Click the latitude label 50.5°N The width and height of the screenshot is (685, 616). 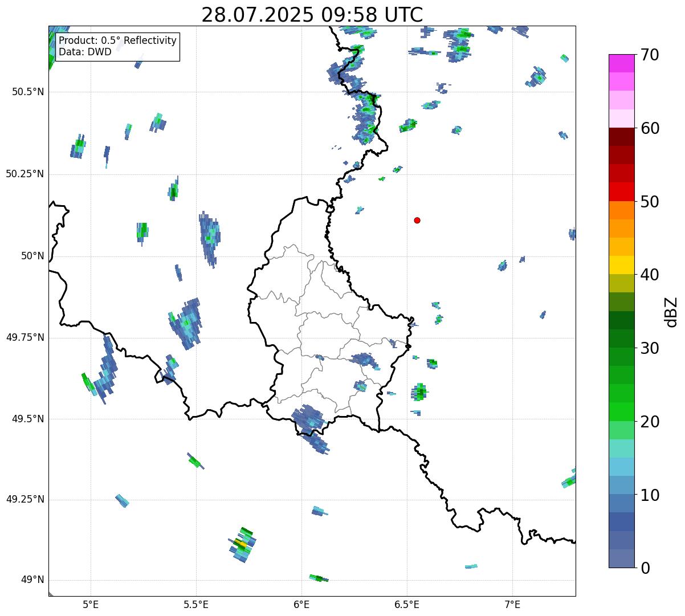pos(28,92)
